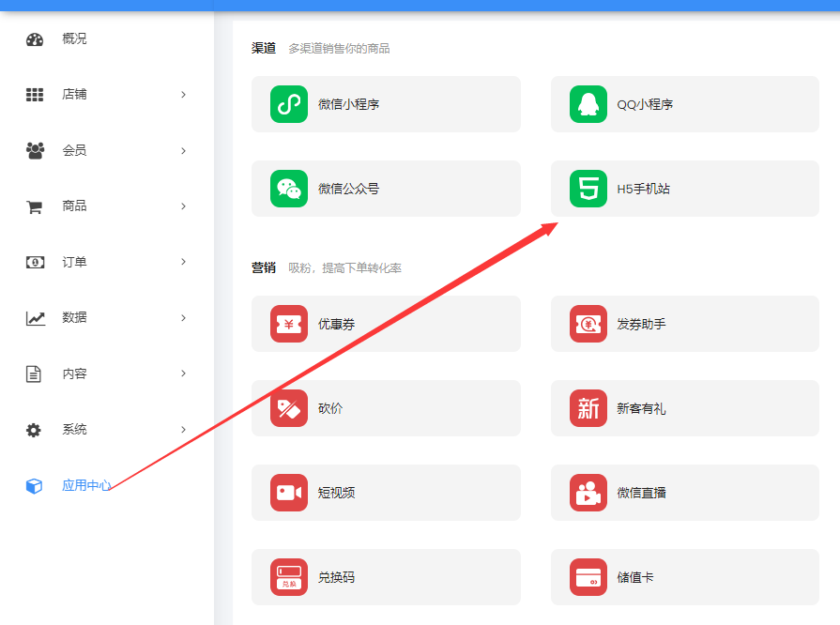Select 应用中心 in the sidebar
840x625 pixels.
[86, 485]
